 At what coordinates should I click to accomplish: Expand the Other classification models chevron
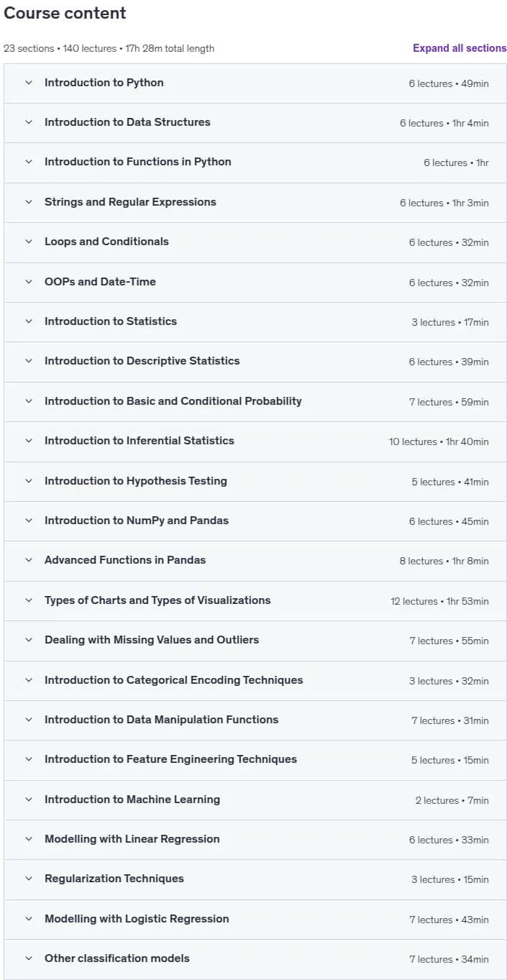coord(29,958)
